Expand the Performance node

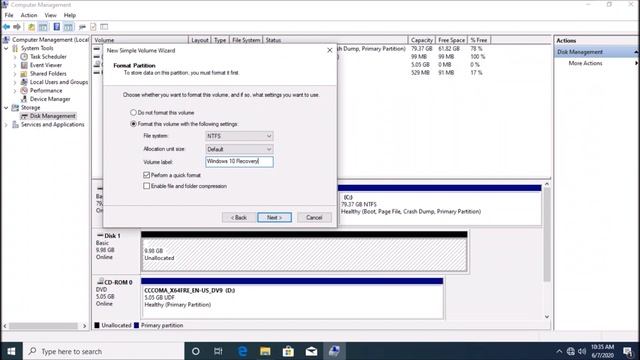click(15, 91)
